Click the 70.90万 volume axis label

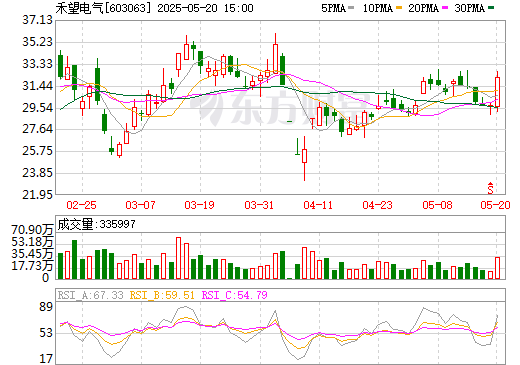(32, 230)
